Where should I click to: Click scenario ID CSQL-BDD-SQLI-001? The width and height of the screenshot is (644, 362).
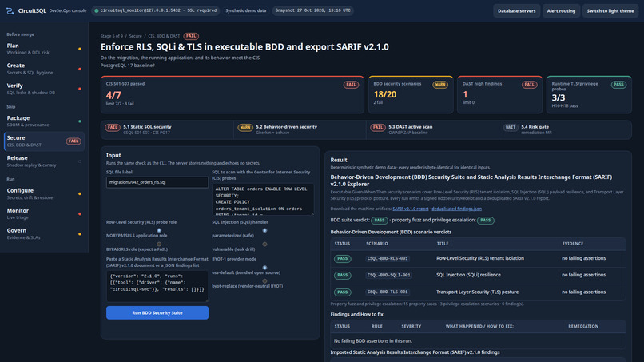(x=388, y=276)
